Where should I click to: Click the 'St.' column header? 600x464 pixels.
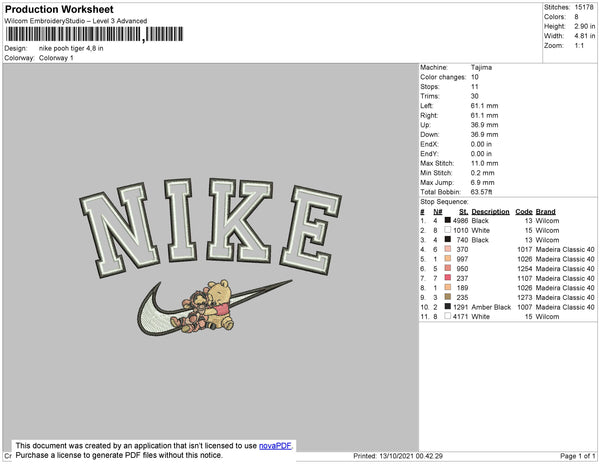pos(463,212)
